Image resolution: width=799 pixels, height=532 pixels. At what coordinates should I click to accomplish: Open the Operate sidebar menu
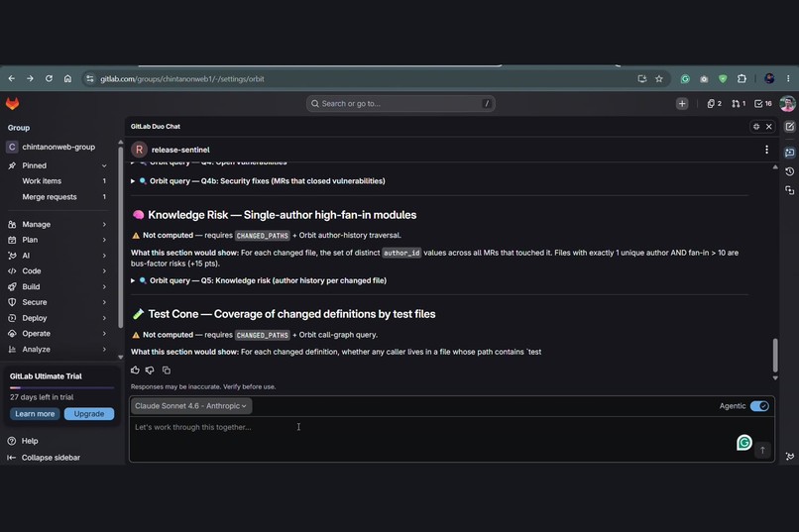(x=57, y=334)
